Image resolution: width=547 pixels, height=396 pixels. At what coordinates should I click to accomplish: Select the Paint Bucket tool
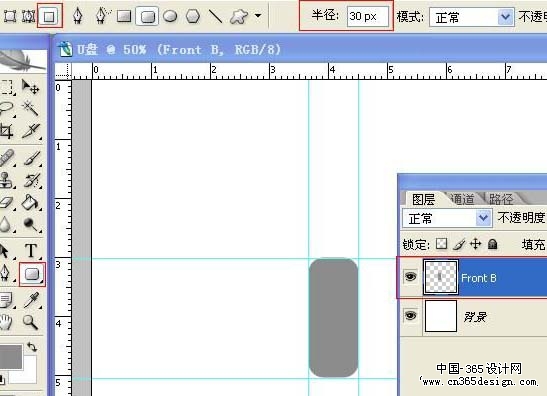31,202
